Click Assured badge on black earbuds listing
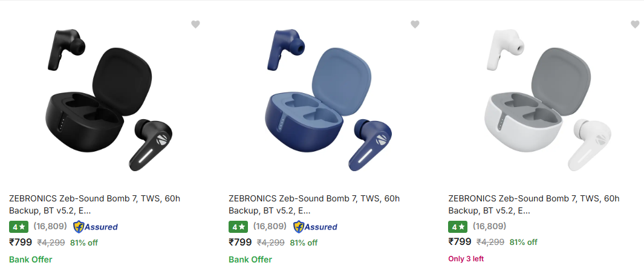Screen dimensions: 644x277 [x=96, y=227]
